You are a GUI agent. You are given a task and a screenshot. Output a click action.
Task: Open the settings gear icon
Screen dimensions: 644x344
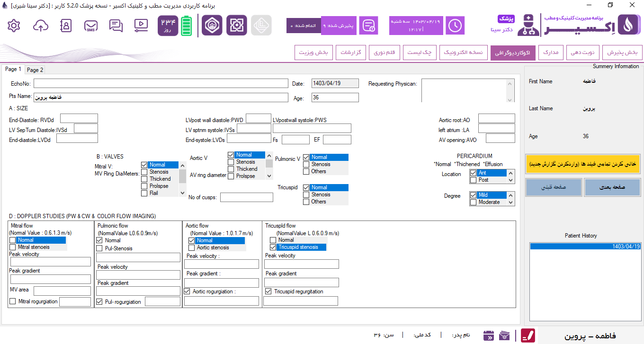[x=14, y=26]
